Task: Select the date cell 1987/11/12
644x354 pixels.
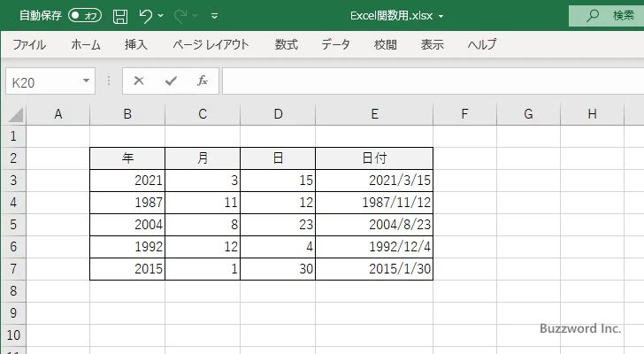Action: (x=374, y=203)
